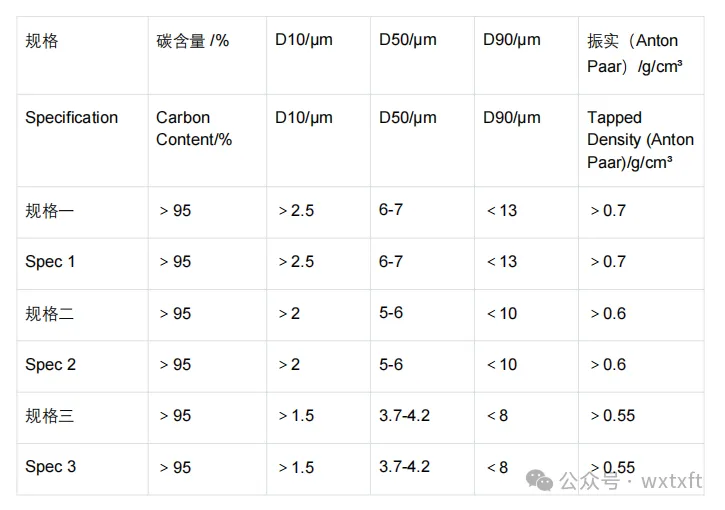The height and width of the screenshot is (510, 725).
Task: Click the "Spec 3" row label
Action: 50,467
